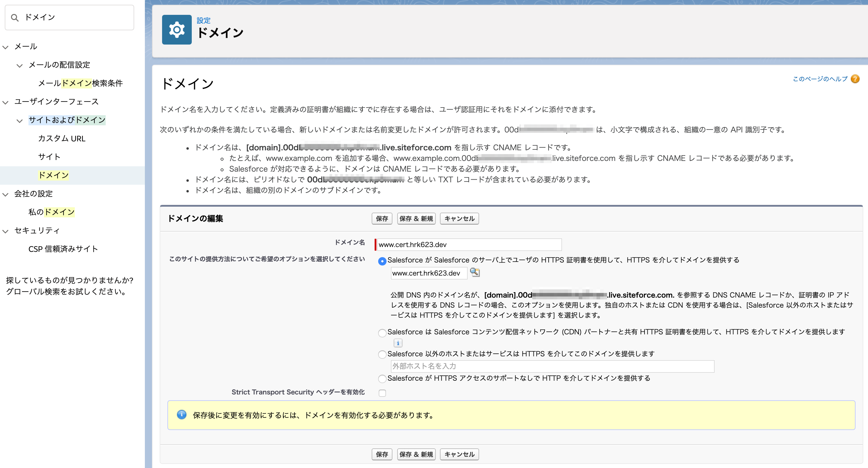
Task: Select the Salesforce CDN partner shared certificate option
Action: click(382, 333)
